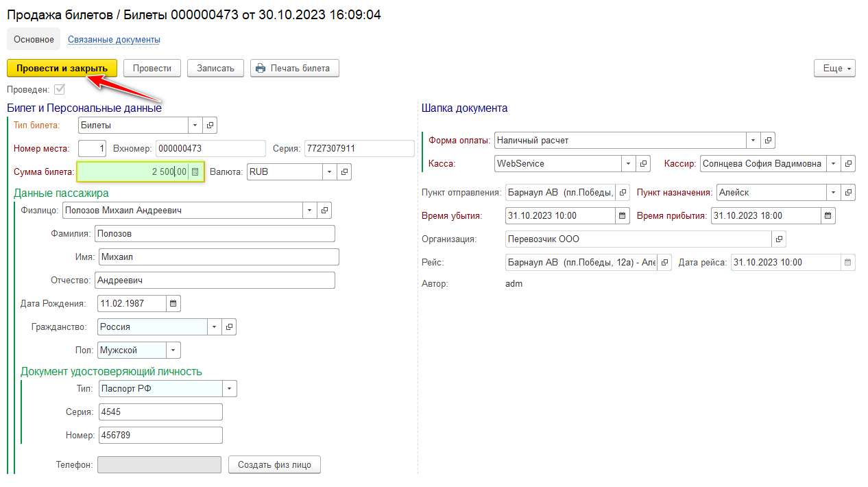Open the Еще menu
The height and width of the screenshot is (487, 868).
pyautogui.click(x=834, y=69)
